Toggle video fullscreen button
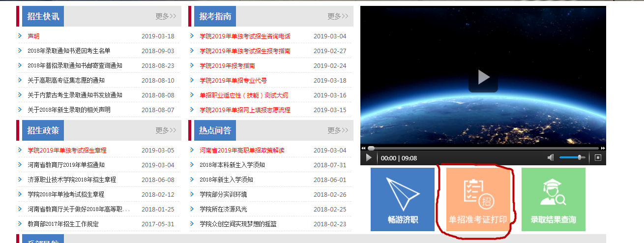The image size is (644, 243). 598,157
